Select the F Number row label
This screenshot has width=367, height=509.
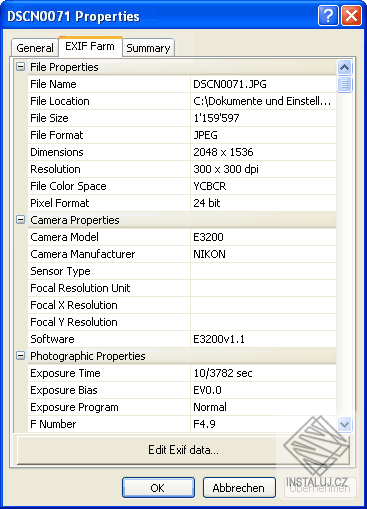(x=53, y=424)
